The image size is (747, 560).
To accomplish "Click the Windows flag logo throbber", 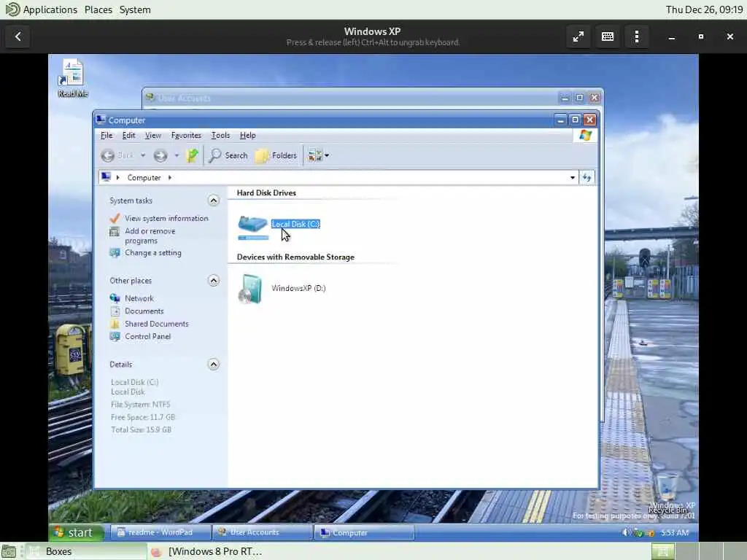I will [x=586, y=135].
